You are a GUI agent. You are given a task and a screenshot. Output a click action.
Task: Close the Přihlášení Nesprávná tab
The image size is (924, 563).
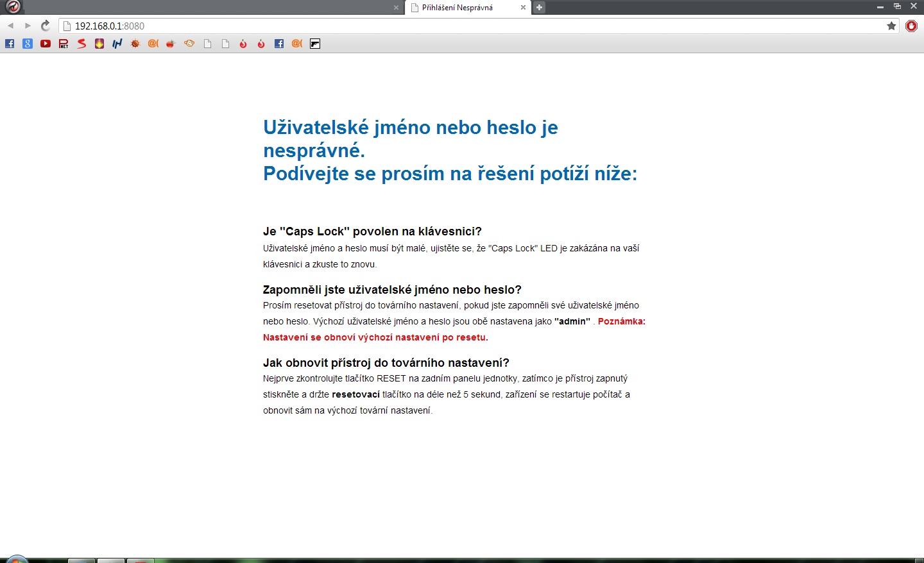(523, 8)
